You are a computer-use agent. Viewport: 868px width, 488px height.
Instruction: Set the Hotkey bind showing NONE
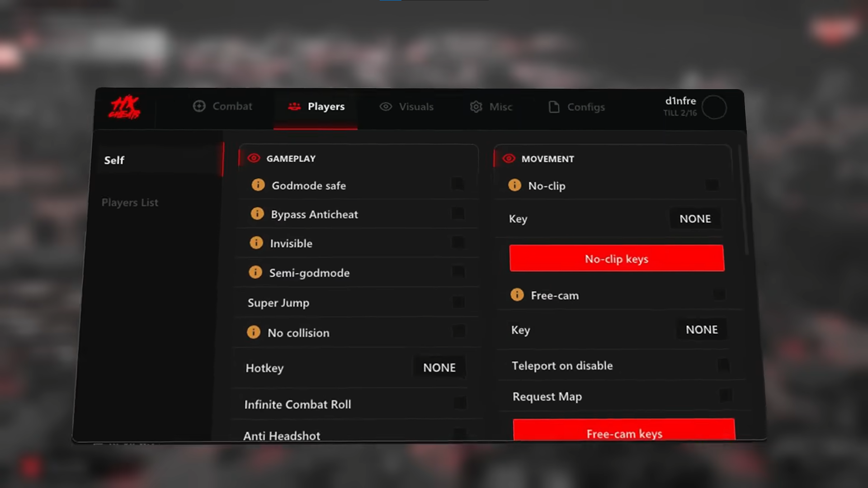439,368
